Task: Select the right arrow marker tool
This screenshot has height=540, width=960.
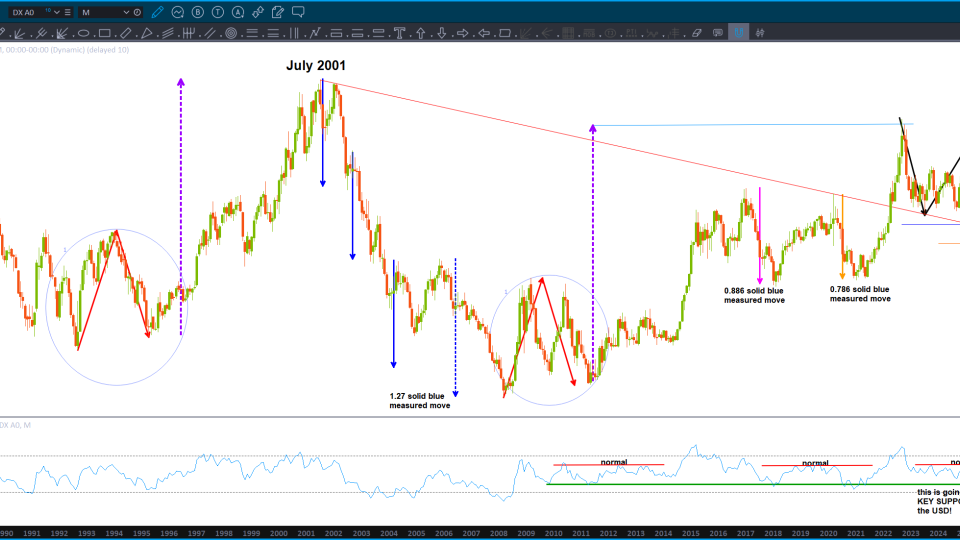Action: [463, 33]
